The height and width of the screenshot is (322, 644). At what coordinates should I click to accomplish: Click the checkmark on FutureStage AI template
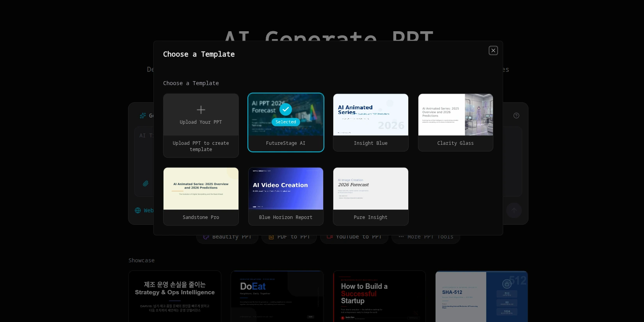point(286,109)
